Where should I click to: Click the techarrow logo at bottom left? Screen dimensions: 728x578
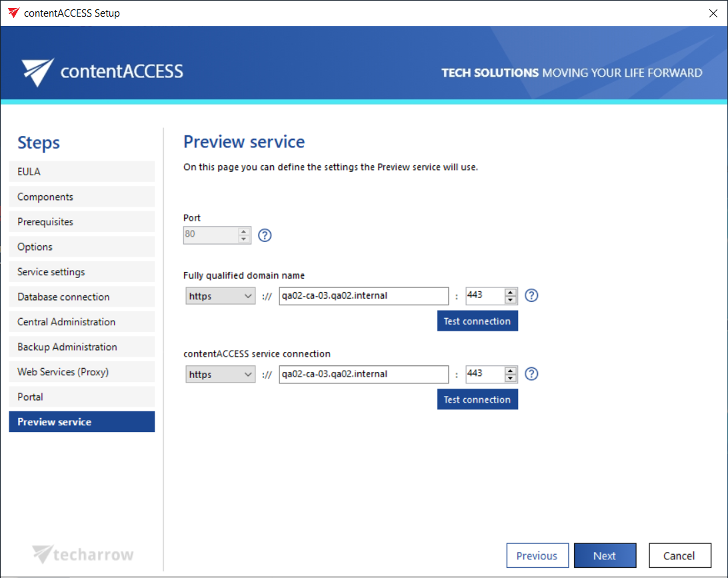pos(83,555)
